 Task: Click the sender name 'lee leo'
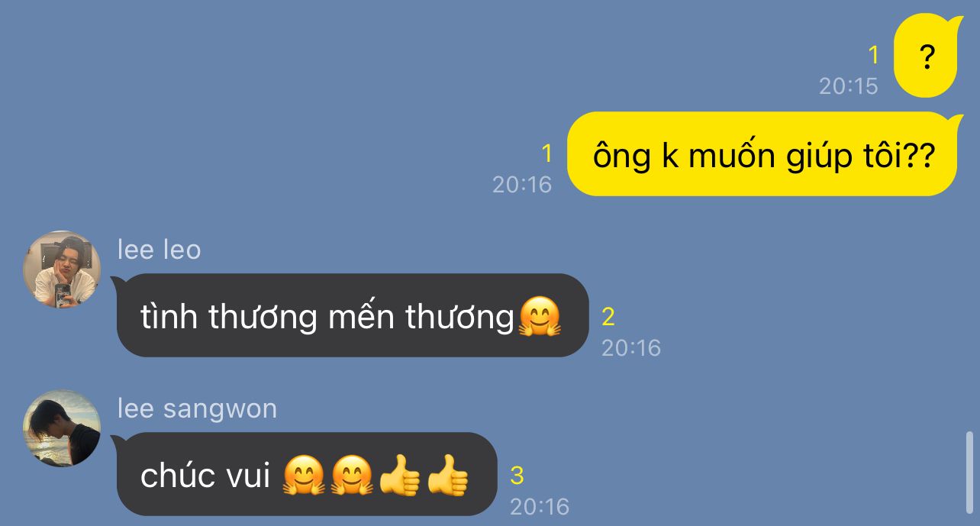pyautogui.click(x=160, y=250)
